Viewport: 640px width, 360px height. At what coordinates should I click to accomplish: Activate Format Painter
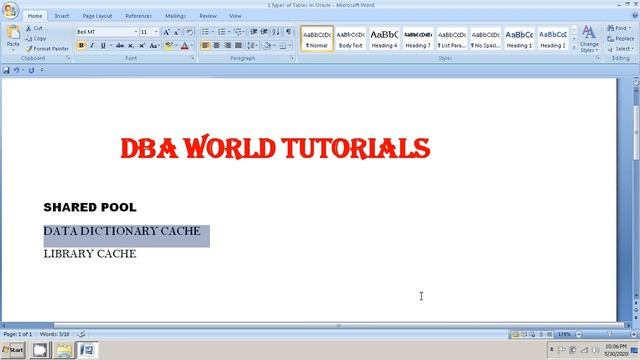click(x=47, y=49)
